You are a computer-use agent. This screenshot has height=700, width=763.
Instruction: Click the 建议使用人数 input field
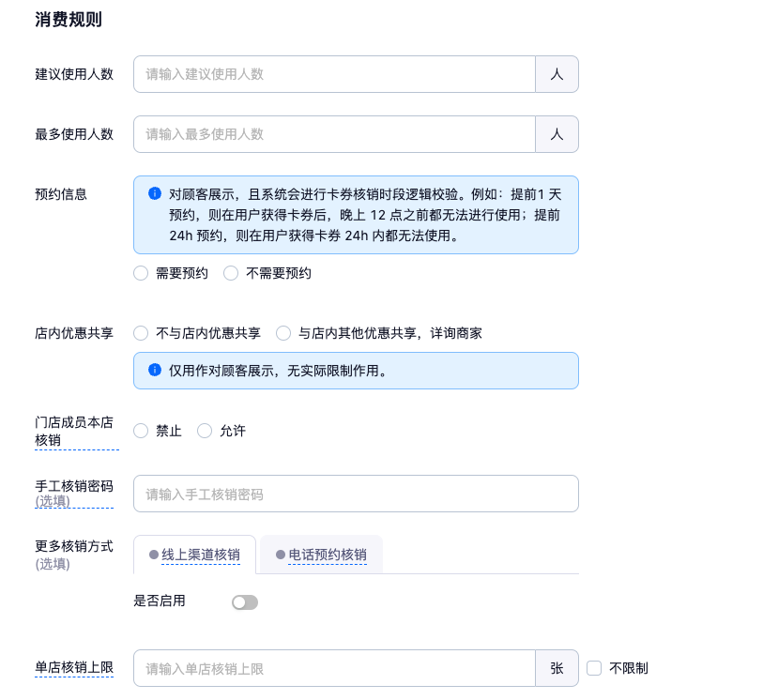click(334, 74)
